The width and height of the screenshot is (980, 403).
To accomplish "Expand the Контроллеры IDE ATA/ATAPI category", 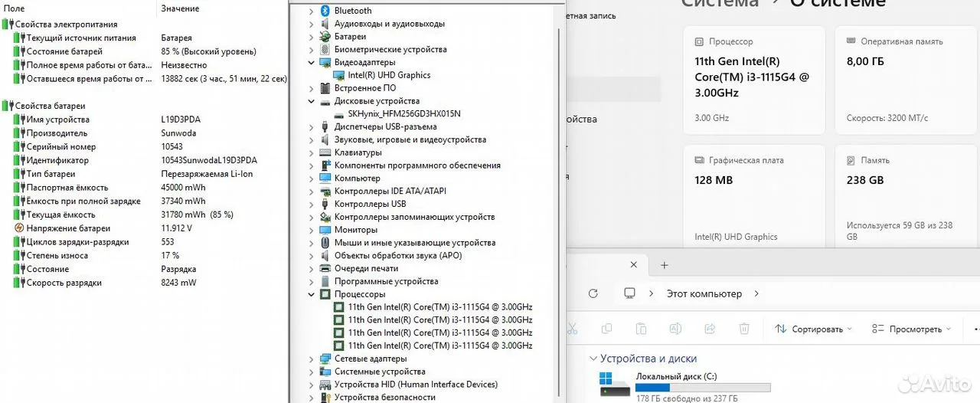I will pyautogui.click(x=311, y=191).
